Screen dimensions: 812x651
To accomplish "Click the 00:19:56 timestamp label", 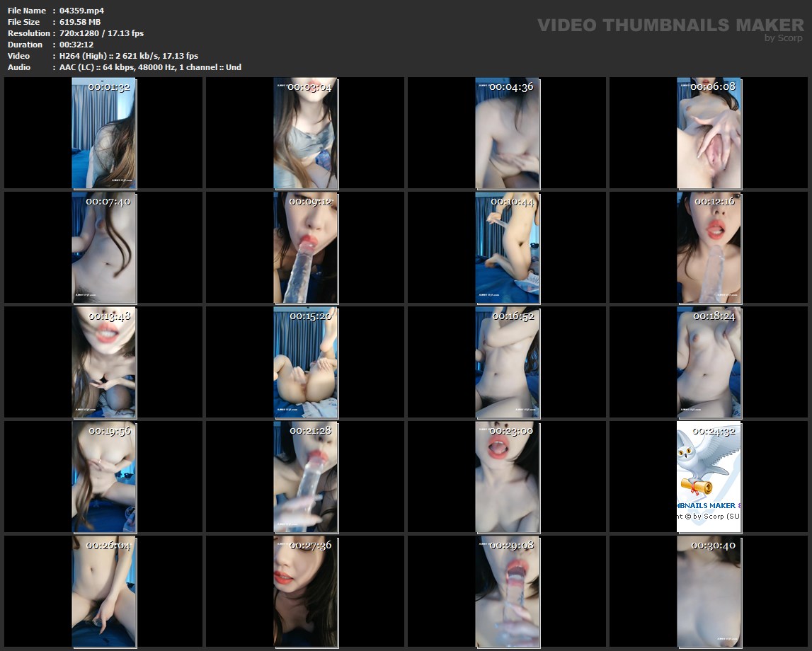I will pos(109,430).
